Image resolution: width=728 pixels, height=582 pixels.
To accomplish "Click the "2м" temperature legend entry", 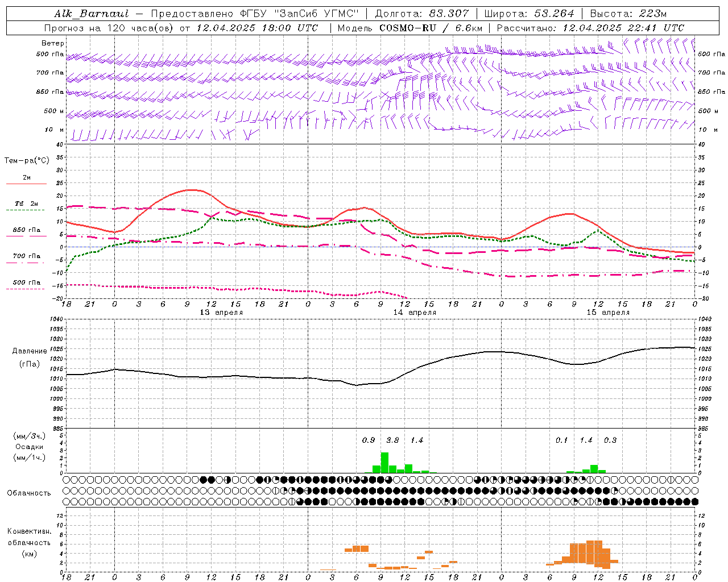I will [x=27, y=178].
